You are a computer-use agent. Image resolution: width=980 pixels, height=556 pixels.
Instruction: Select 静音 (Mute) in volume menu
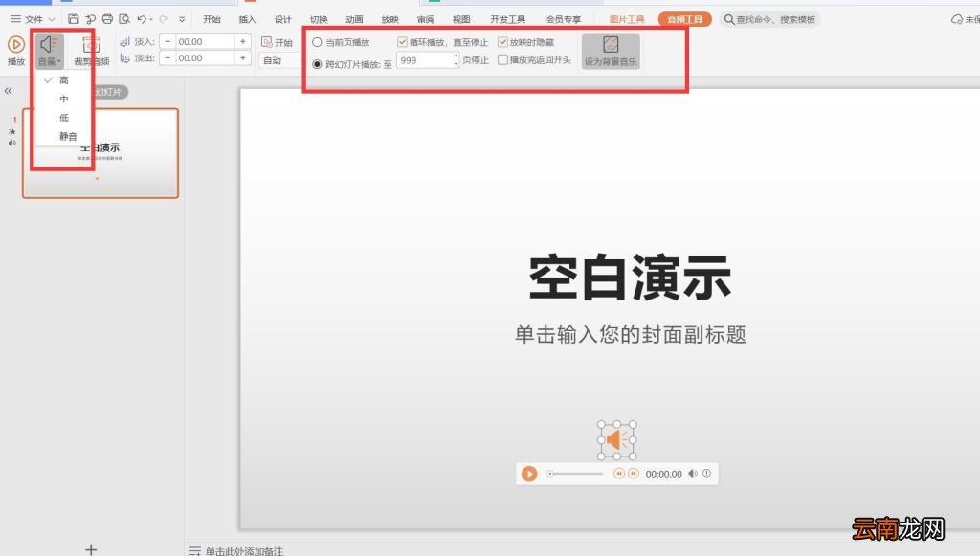[68, 136]
